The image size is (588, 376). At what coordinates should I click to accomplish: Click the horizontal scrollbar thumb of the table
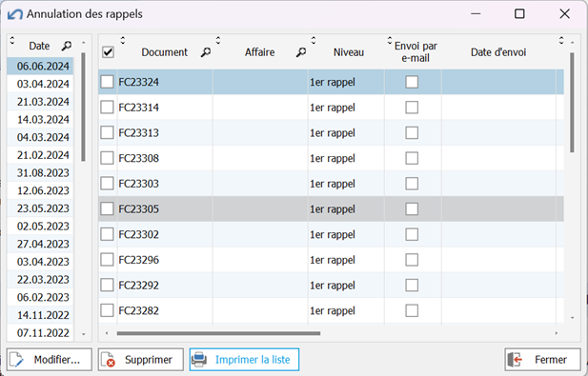pyautogui.click(x=218, y=333)
